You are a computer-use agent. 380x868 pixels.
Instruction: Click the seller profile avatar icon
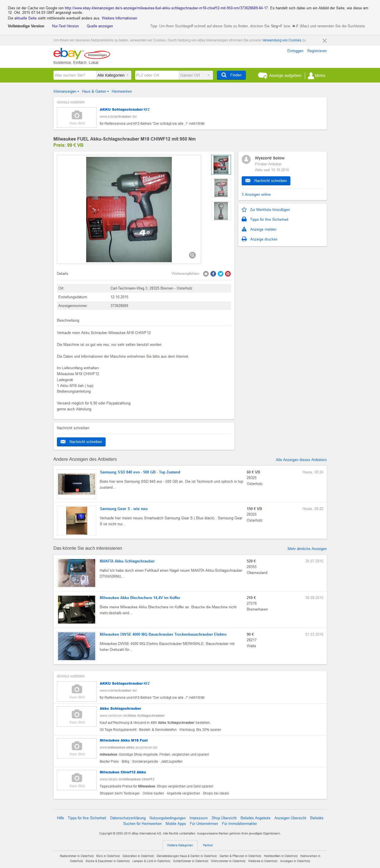click(246, 159)
